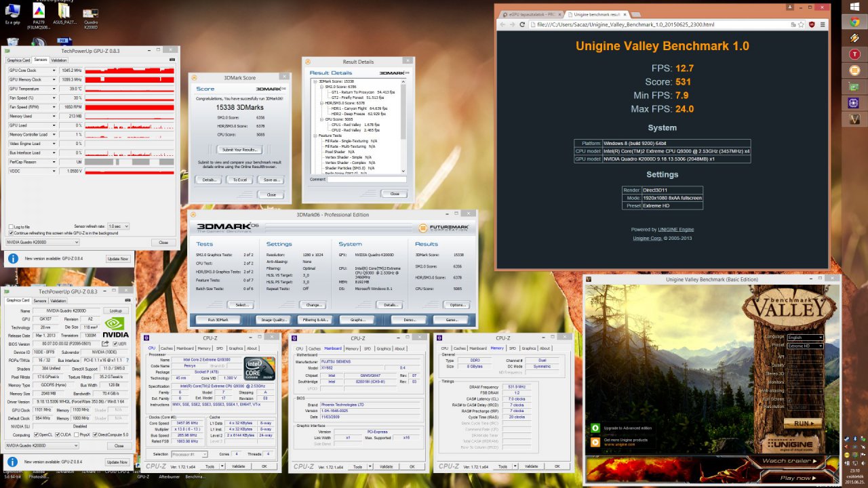Image resolution: width=868 pixels, height=488 pixels.
Task: Click the Comment input field in Result Details
Action: (x=367, y=180)
